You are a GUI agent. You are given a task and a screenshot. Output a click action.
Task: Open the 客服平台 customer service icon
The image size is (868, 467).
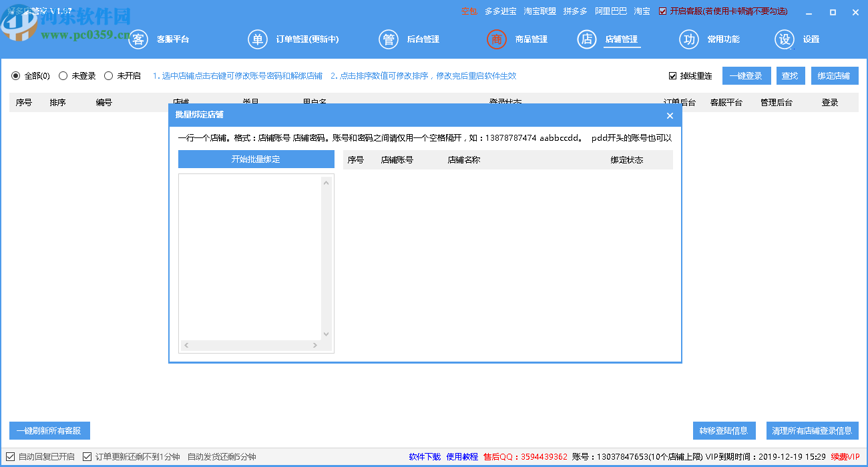(x=138, y=39)
